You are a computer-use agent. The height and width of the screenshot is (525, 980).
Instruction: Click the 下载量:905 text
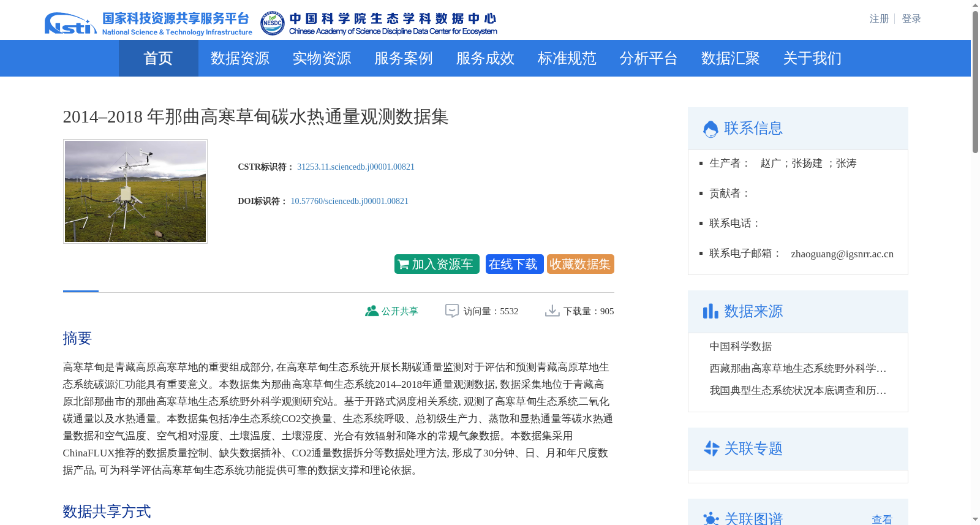click(589, 311)
